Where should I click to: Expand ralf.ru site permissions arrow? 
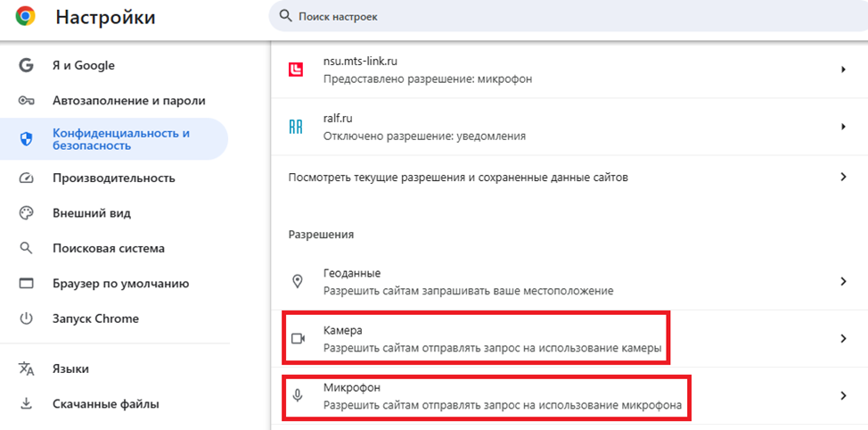click(x=842, y=127)
